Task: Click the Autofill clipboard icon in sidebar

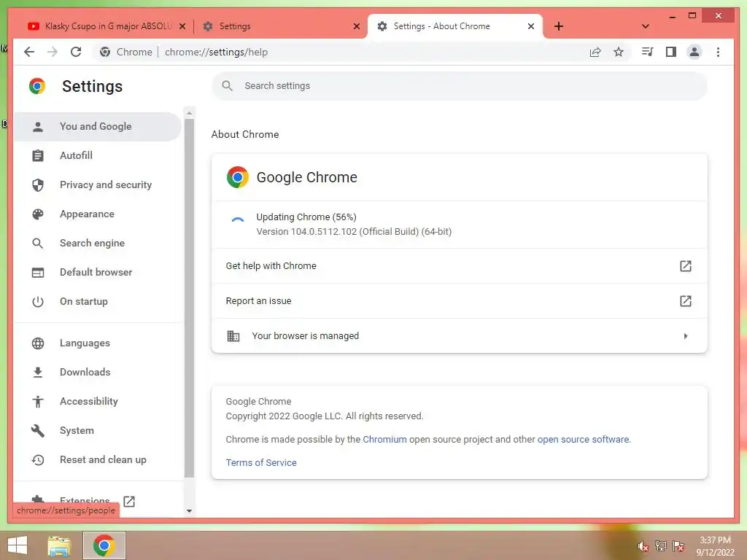Action: tap(38, 155)
